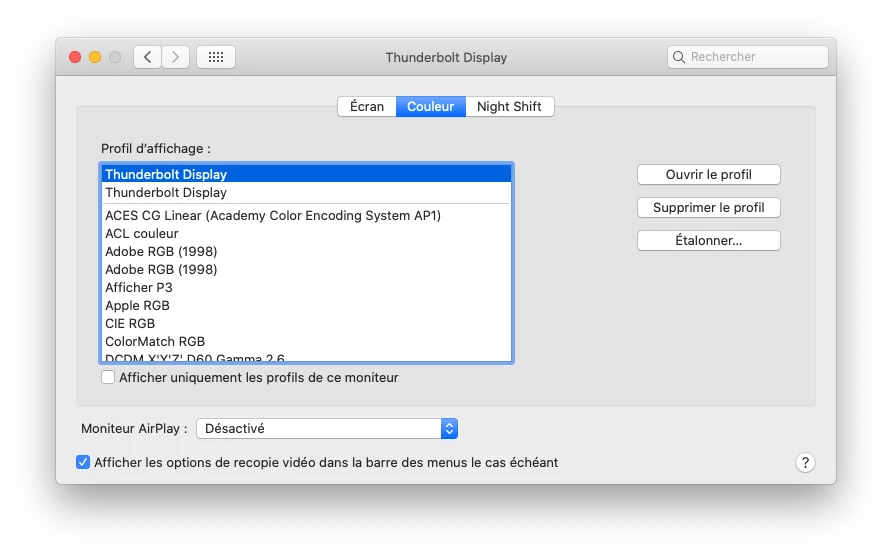Click Supprimer le profil button
The height and width of the screenshot is (558, 892).
[x=708, y=208]
